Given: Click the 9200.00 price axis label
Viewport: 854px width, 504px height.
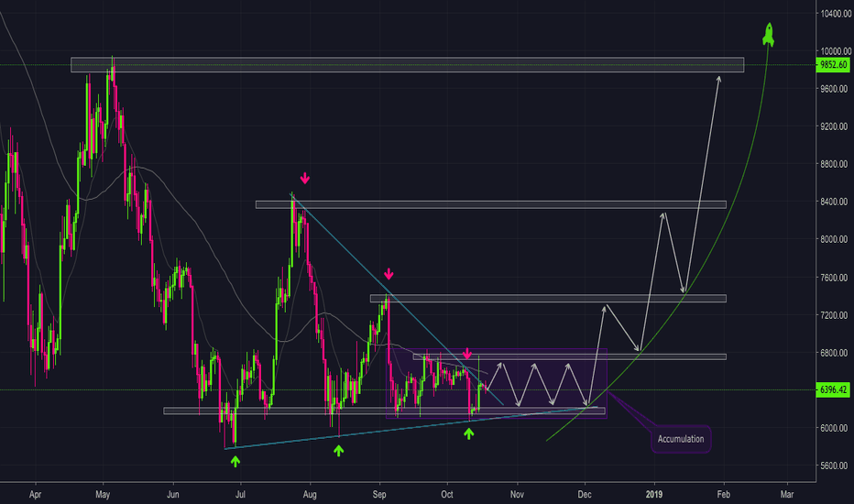Looking at the screenshot, I should (x=834, y=126).
